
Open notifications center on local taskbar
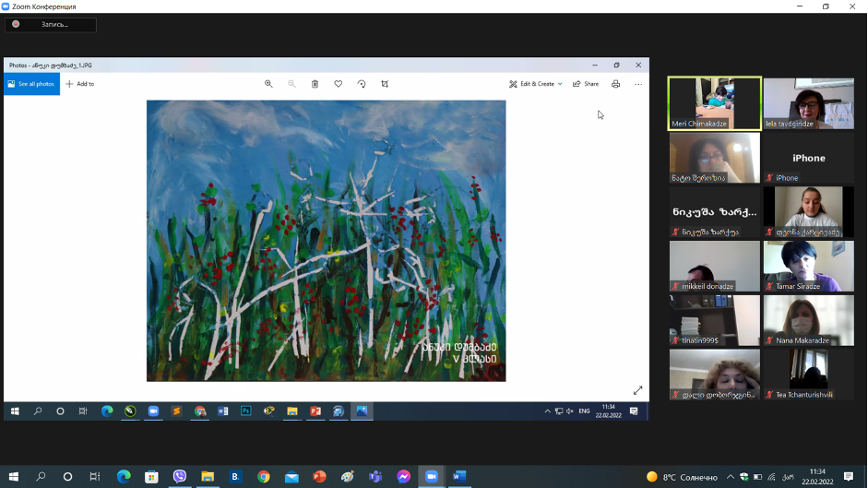(849, 477)
